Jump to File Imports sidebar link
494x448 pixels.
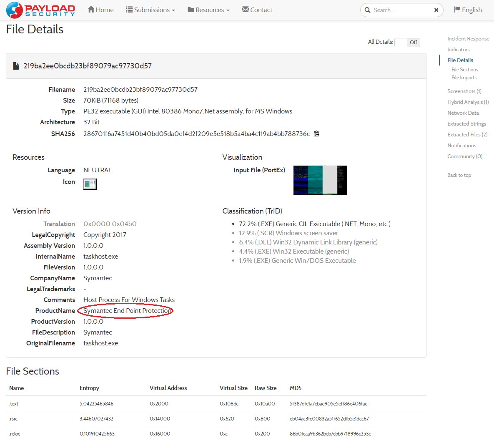464,78
